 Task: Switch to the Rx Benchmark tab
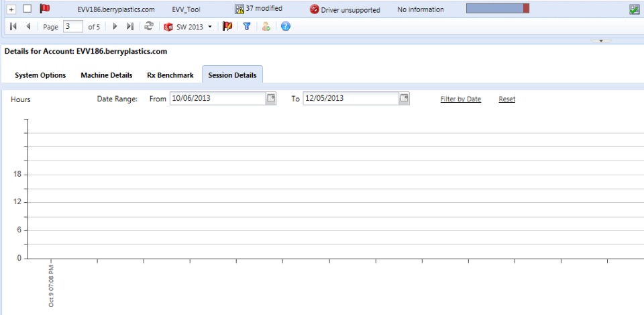(170, 75)
